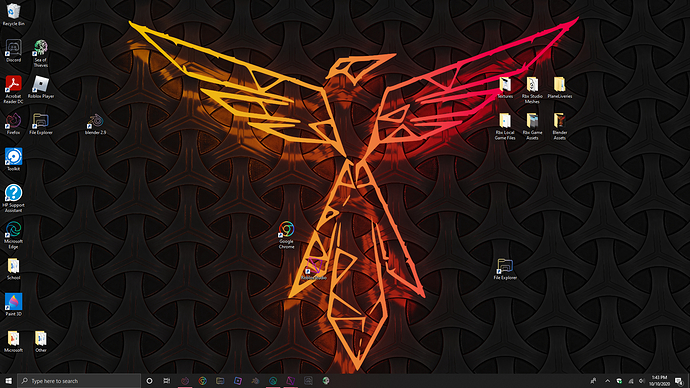The image size is (690, 388).
Task: Select the blender 2.9 desktop shortcut
Action: click(x=95, y=124)
